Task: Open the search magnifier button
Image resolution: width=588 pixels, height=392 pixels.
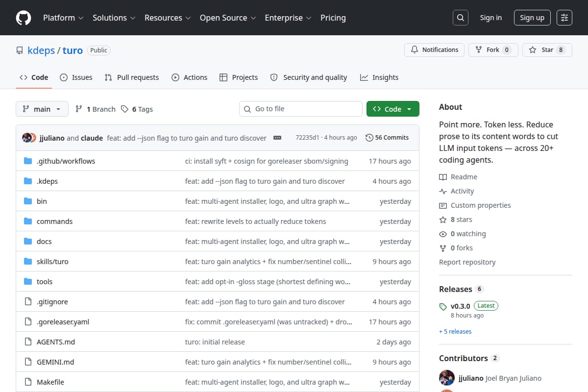Action: [460, 18]
